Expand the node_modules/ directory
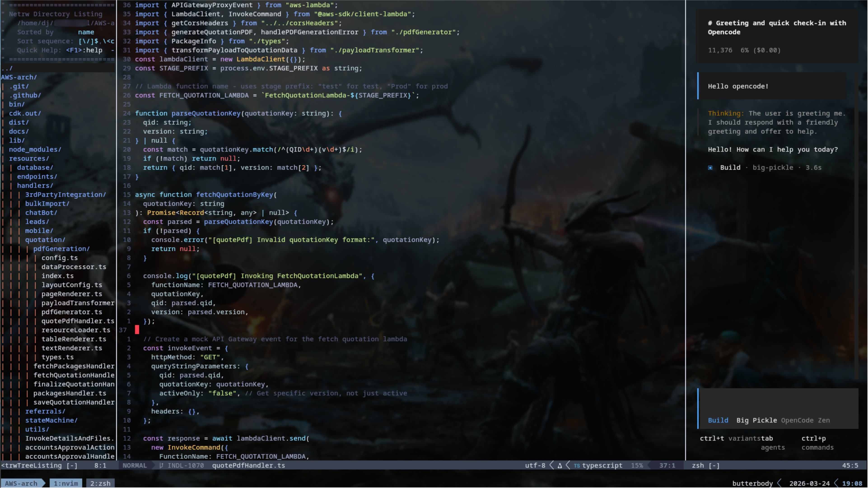The height and width of the screenshot is (488, 868). click(x=35, y=149)
